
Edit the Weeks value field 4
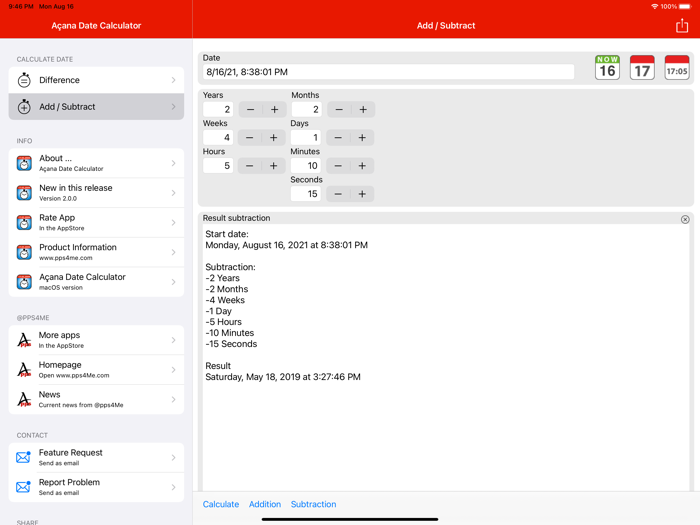point(218,138)
